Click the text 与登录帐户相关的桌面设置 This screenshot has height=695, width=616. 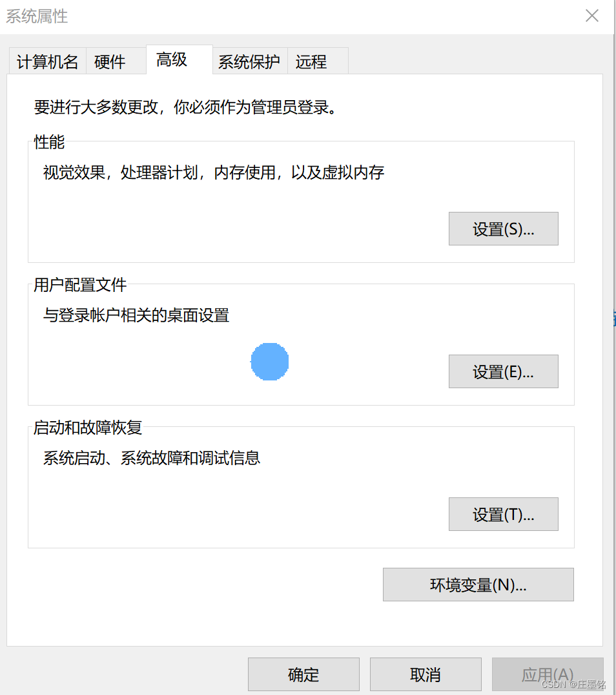(x=136, y=315)
